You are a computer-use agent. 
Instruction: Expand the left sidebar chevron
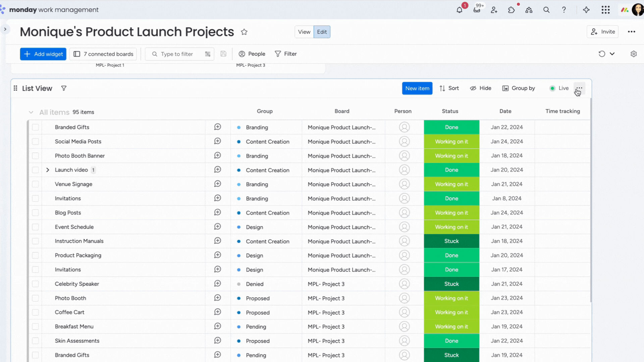click(5, 29)
